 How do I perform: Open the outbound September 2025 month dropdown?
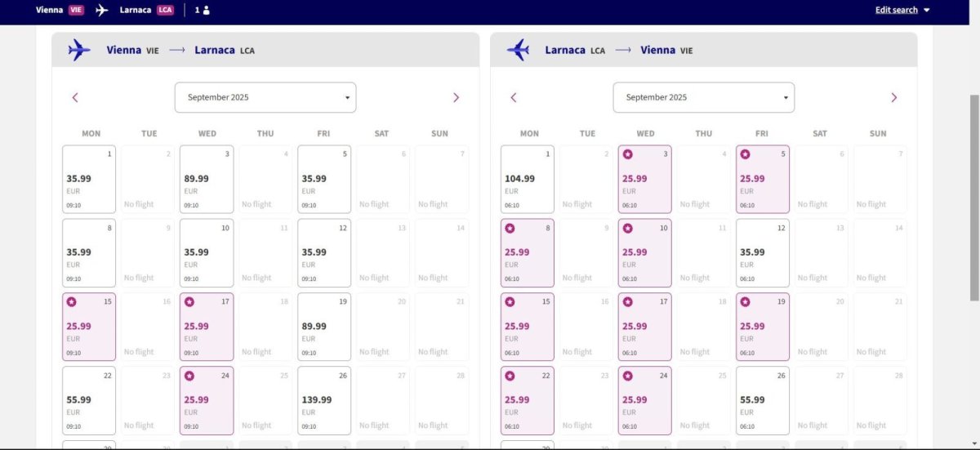(265, 97)
